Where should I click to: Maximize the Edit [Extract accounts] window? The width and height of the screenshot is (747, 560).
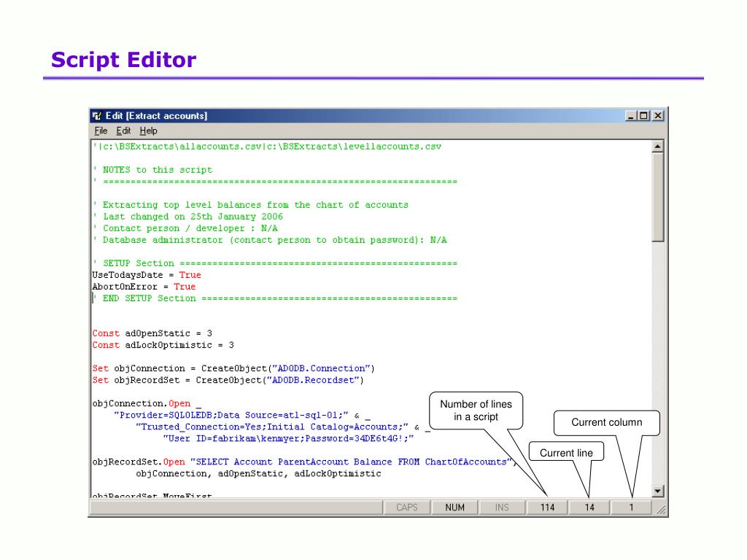point(643,116)
